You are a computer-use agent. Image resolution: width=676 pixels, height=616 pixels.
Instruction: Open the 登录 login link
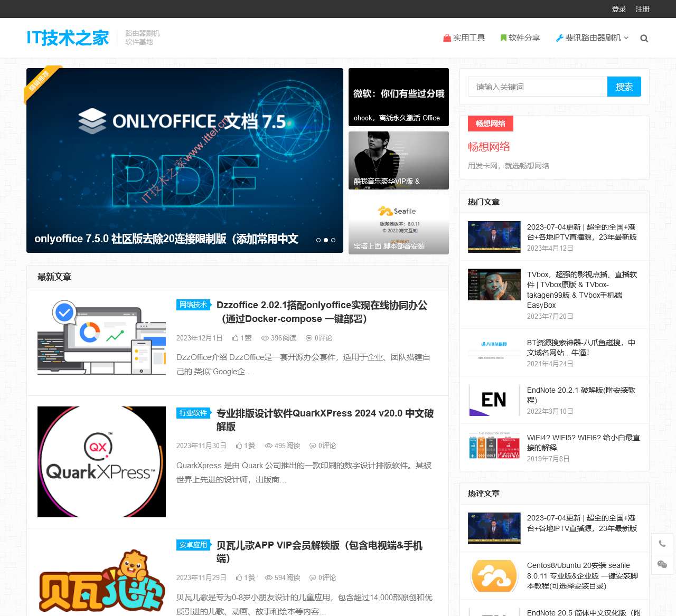pyautogui.click(x=618, y=9)
